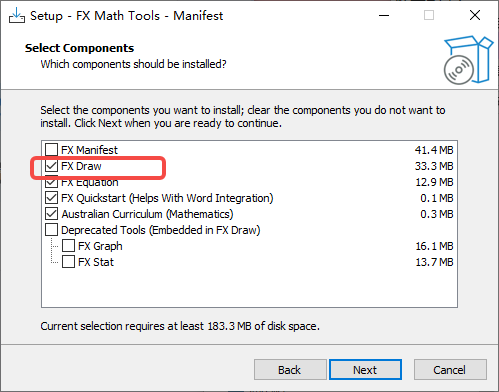This screenshot has height=392, width=499.
Task: Select the Deprecated Tools (Embedded in FX Draw) label
Action: pos(161,230)
